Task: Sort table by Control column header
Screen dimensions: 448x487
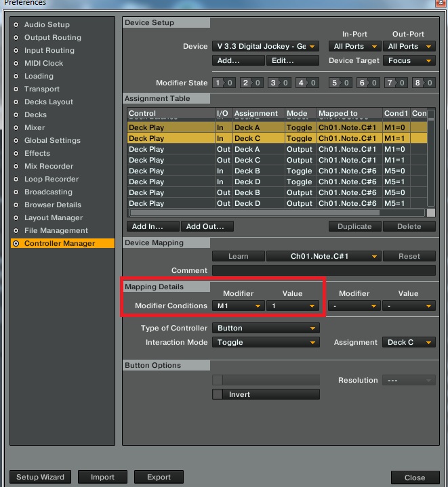Action: coord(171,113)
